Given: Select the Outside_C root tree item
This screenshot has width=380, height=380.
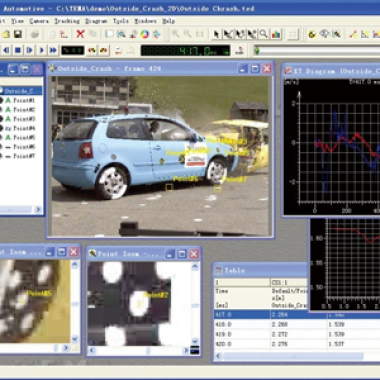Looking at the screenshot, I should coord(23,91).
